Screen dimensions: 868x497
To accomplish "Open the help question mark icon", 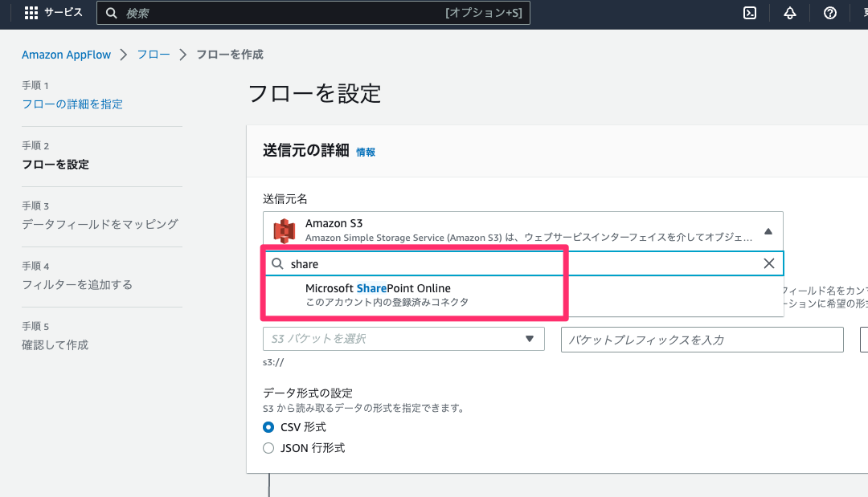I will pos(829,14).
